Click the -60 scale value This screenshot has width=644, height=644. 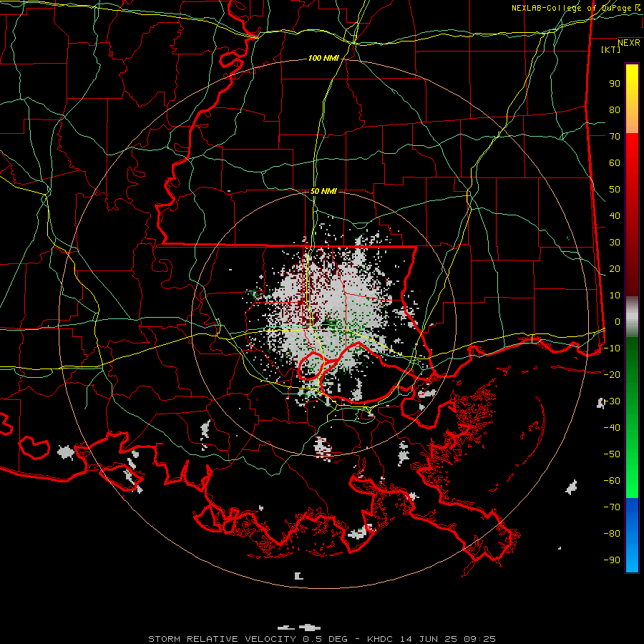[x=612, y=481]
